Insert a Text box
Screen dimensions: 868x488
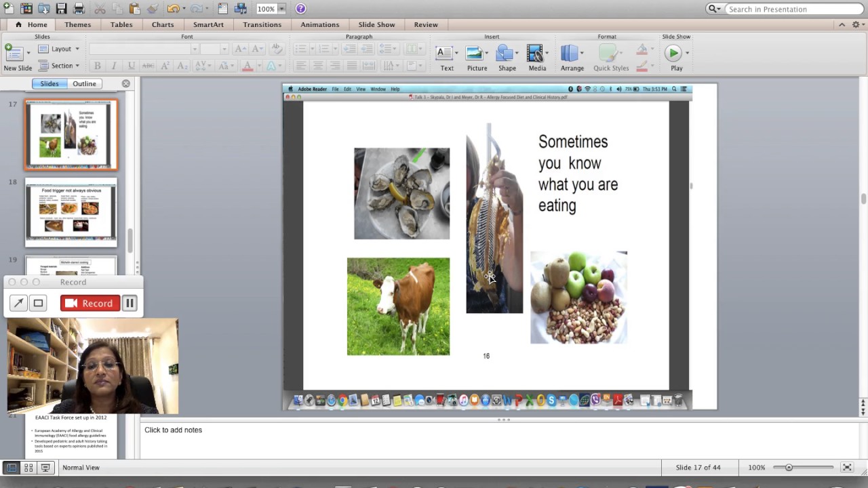(447, 58)
